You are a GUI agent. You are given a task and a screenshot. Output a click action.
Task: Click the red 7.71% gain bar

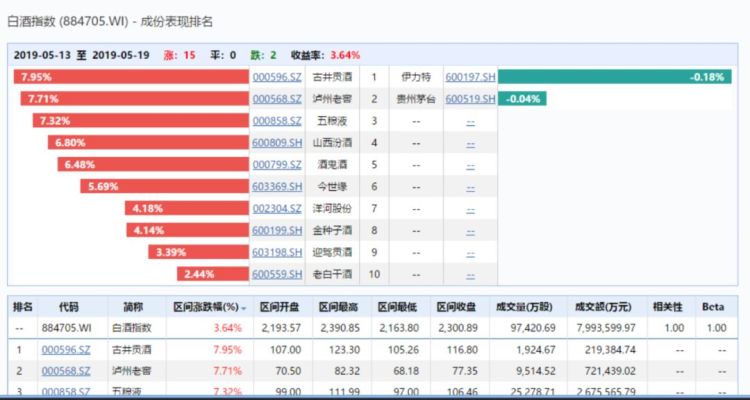point(134,99)
